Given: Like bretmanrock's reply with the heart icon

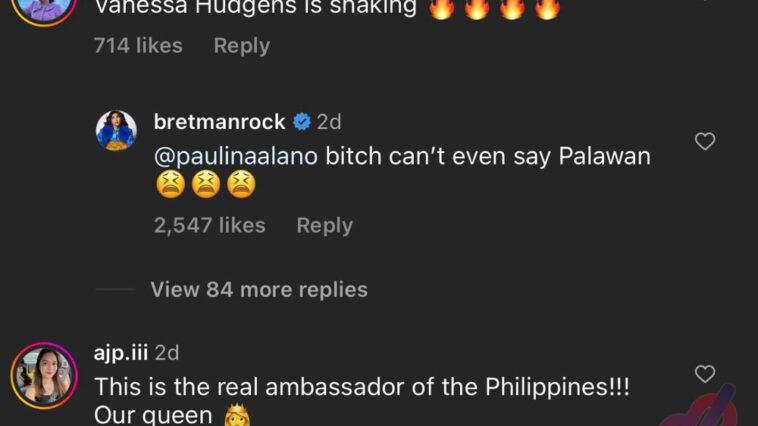Looking at the screenshot, I should pyautogui.click(x=705, y=141).
